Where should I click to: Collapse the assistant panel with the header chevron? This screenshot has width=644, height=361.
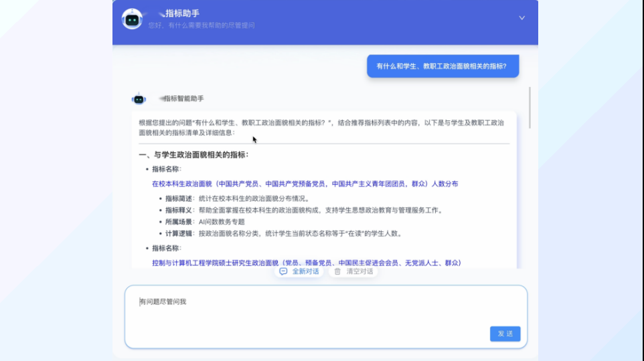(521, 18)
